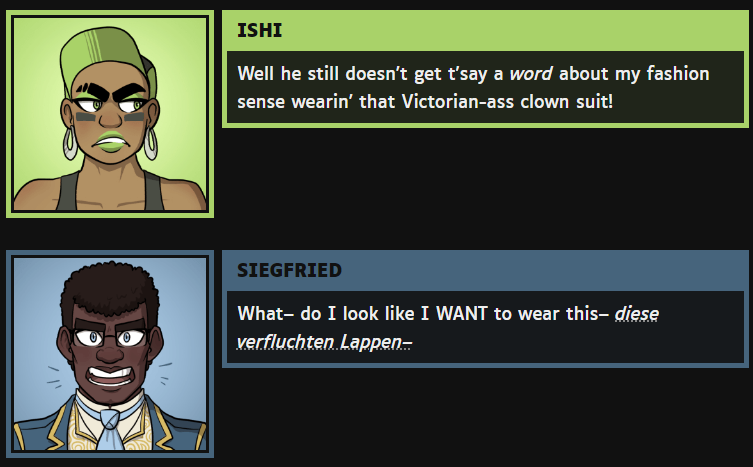Click 'Victorian-ass clown suit!' text
Screen dimensions: 753x467
pos(507,102)
